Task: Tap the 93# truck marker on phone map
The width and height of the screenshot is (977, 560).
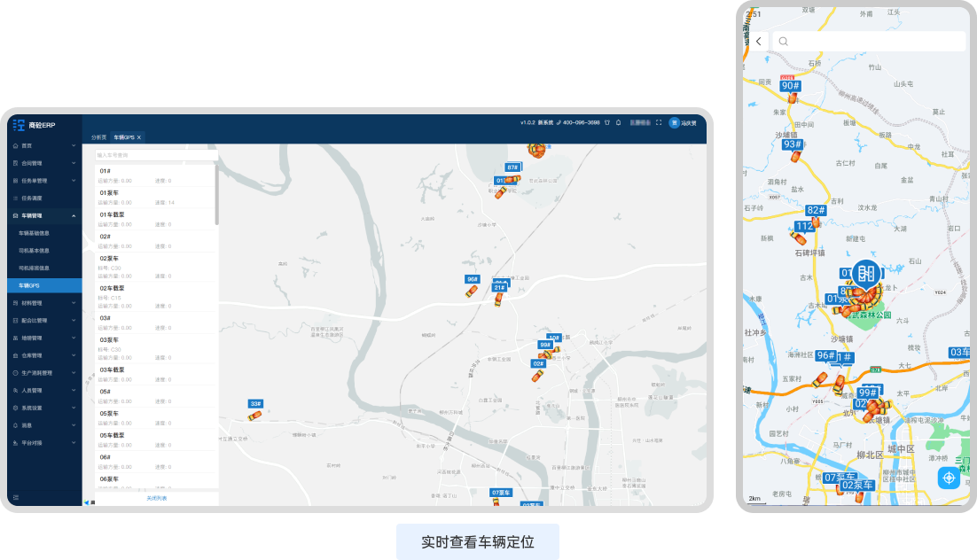Action: click(793, 144)
